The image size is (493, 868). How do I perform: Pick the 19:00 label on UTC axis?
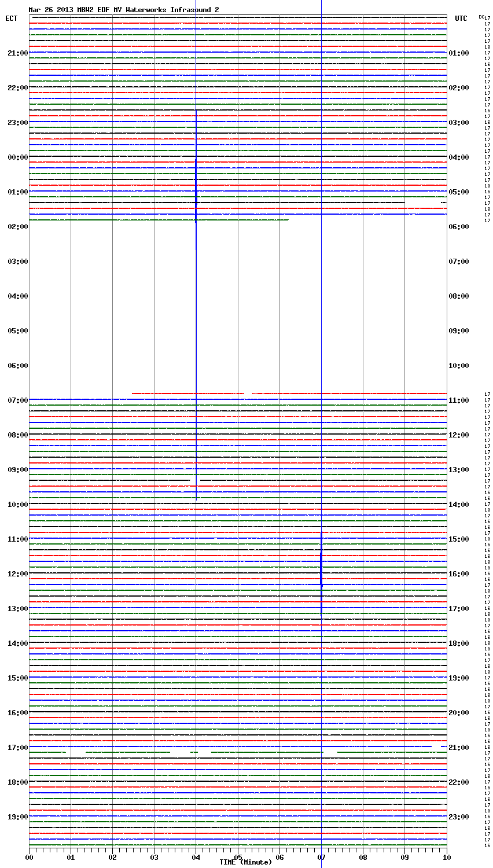tap(459, 678)
